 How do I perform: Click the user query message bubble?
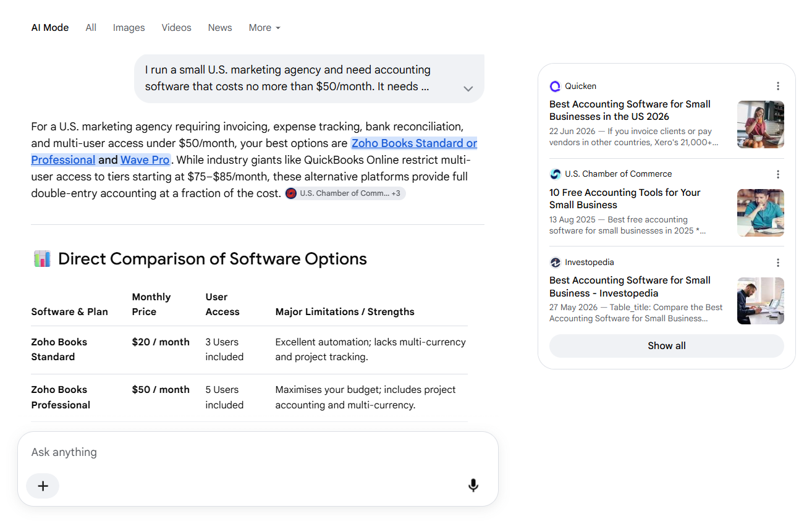(309, 78)
